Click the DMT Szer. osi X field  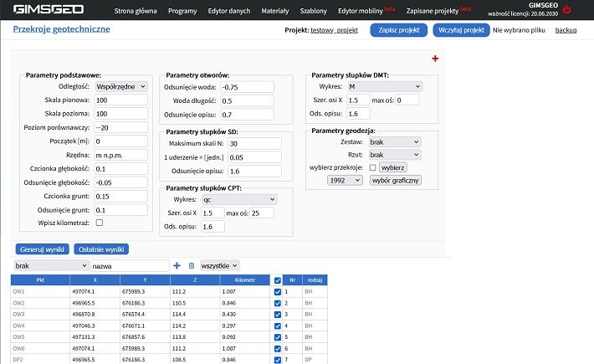(358, 100)
